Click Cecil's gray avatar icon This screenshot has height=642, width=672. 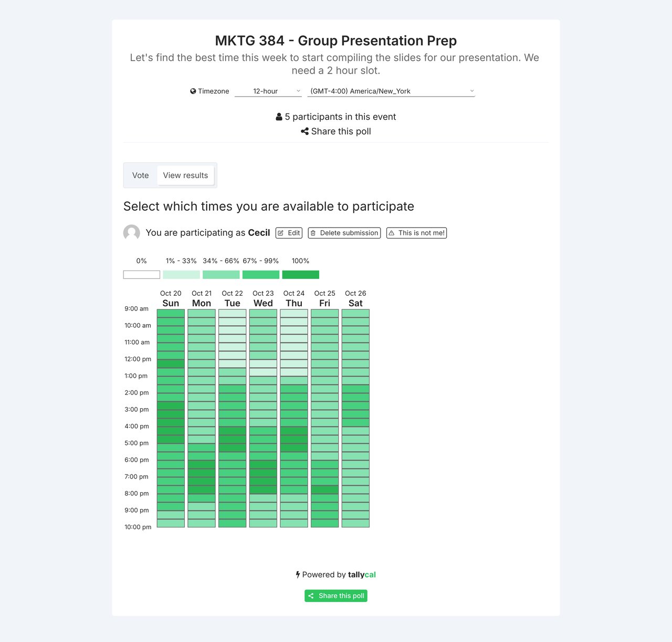click(132, 233)
